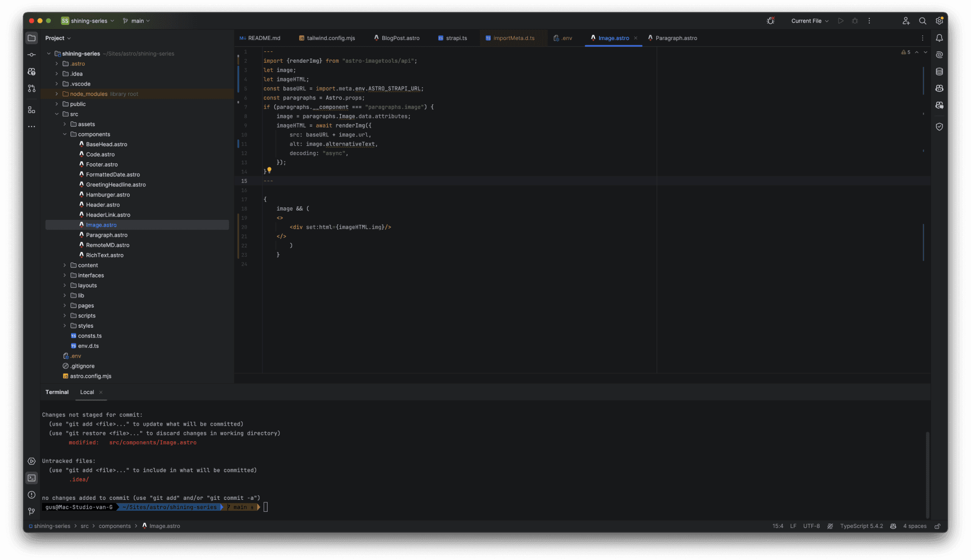Open the Database tool window icon

939,72
